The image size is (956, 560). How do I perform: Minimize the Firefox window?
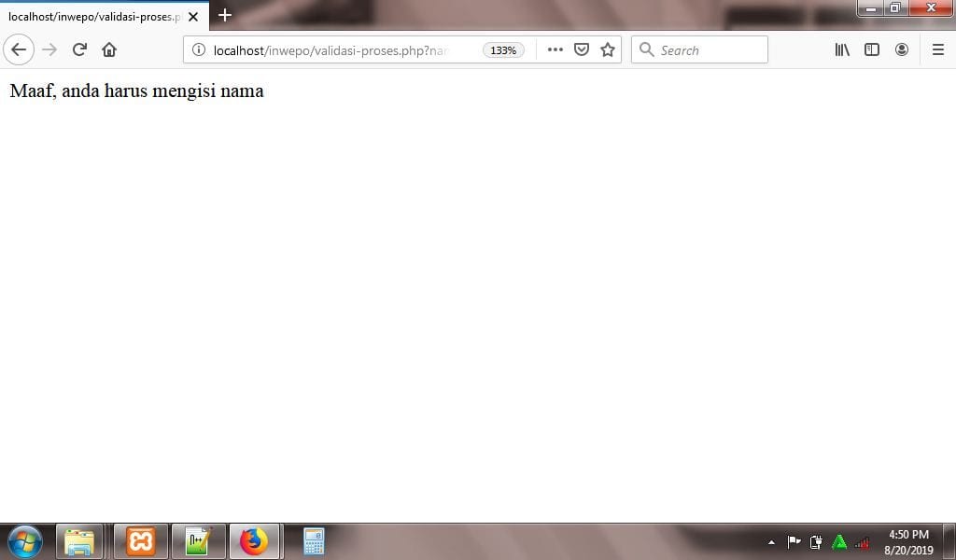point(871,8)
